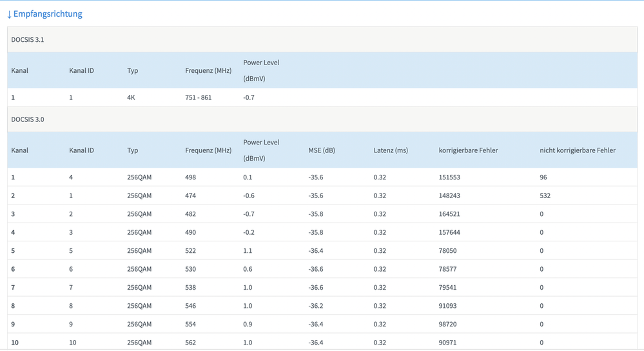Select the 751 - 861 frequency cell
Screen dimensions: 644x351
coord(198,97)
